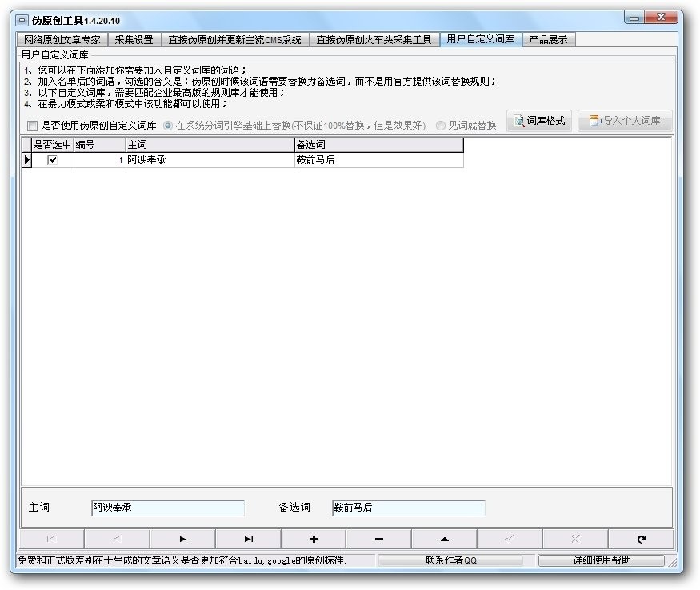The image size is (700, 590).
Task: Click 编号 column header
Action: pyautogui.click(x=99, y=145)
